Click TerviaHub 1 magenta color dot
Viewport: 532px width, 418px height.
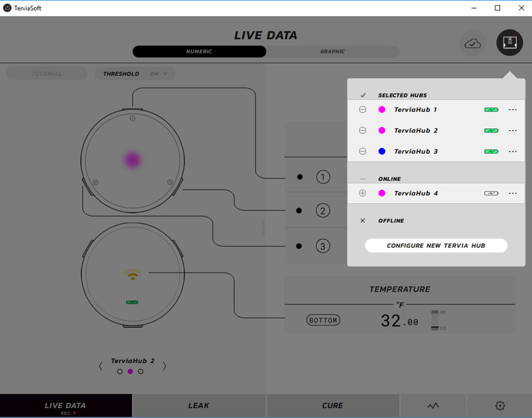click(x=382, y=110)
